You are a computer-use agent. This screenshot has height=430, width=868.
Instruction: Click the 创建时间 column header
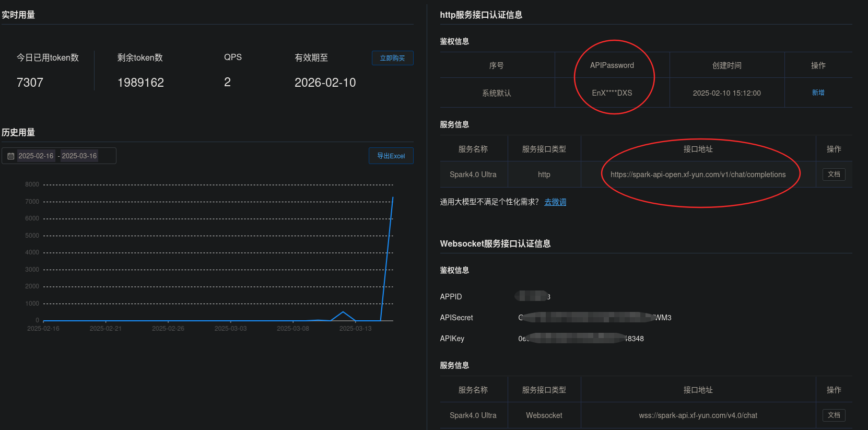[726, 65]
